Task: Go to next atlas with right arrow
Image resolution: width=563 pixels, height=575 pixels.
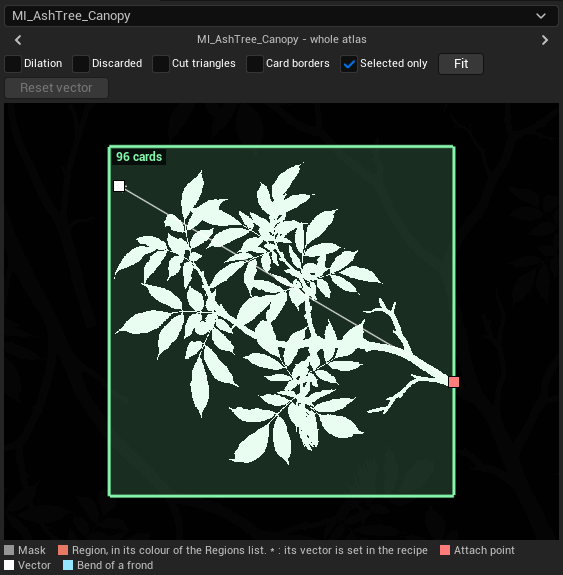Action: coord(545,40)
